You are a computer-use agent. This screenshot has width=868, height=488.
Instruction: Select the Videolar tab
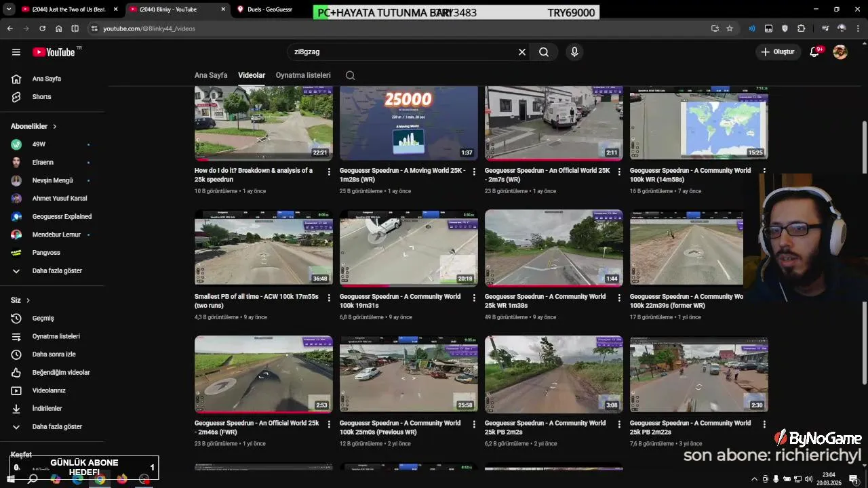(x=252, y=75)
